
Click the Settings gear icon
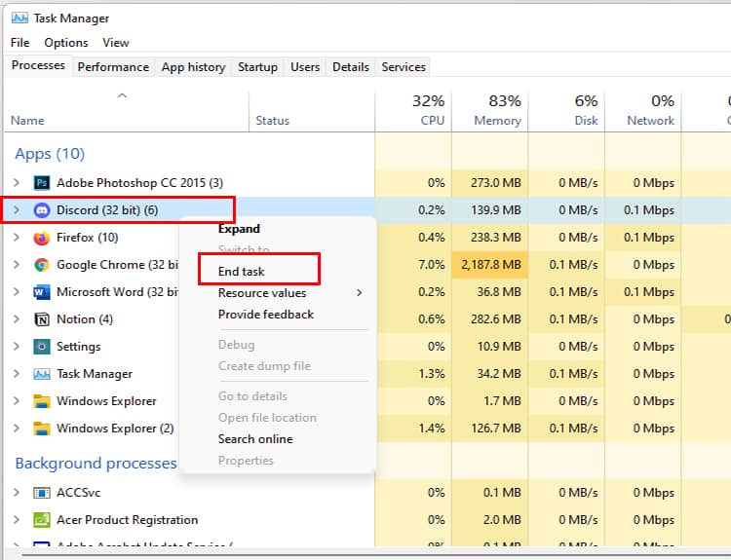pos(42,347)
